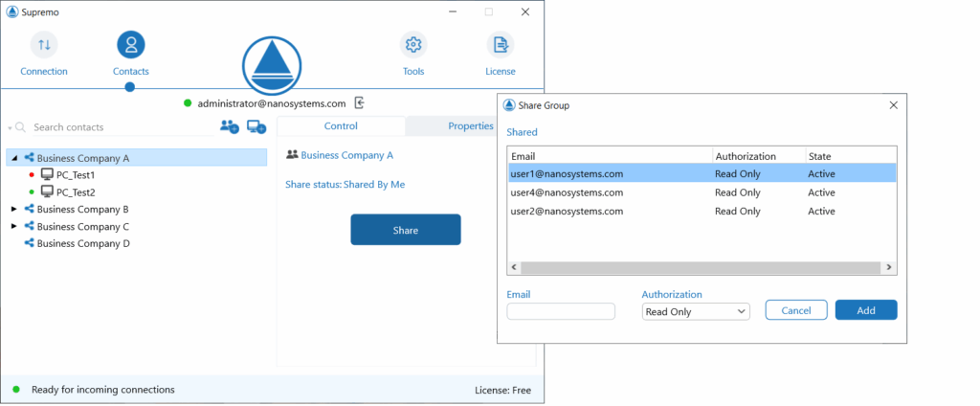Click Add in Share Group dialog
This screenshot has width=980, height=406.
pyautogui.click(x=866, y=310)
